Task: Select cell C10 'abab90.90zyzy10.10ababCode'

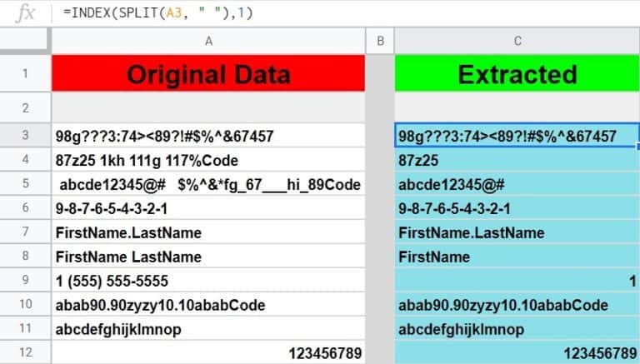Action: coord(517,304)
